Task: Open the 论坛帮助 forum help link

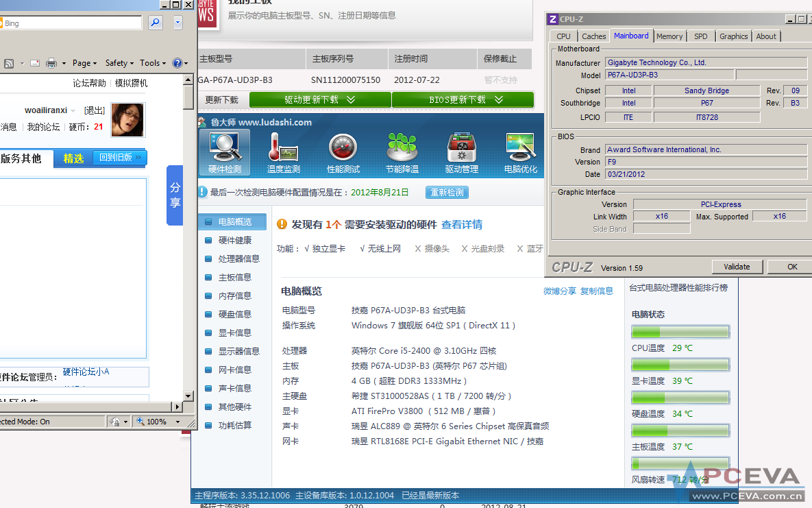Action: pyautogui.click(x=89, y=83)
